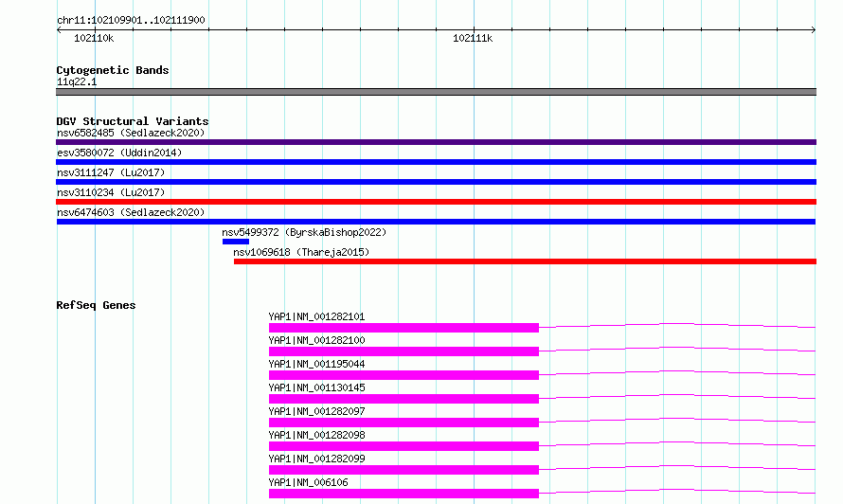
Task: Click the 102110k ruler position label
Action: (94, 38)
